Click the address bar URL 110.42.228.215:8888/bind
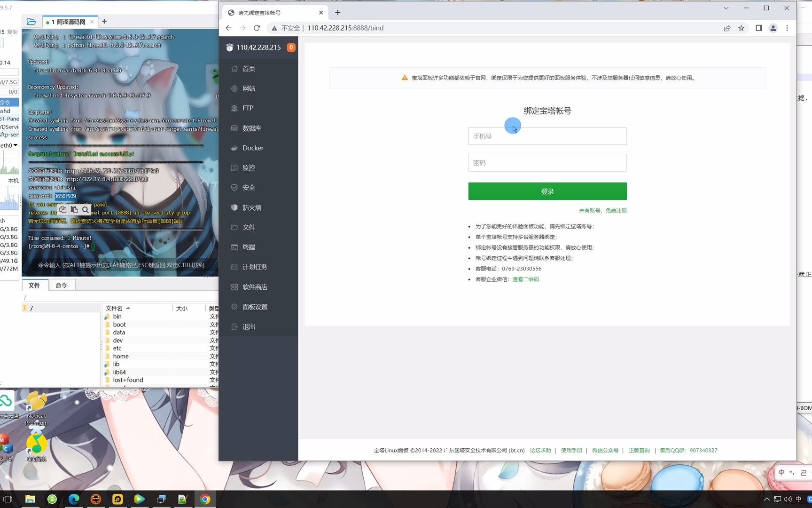Viewport: 812px width, 508px height. point(345,28)
